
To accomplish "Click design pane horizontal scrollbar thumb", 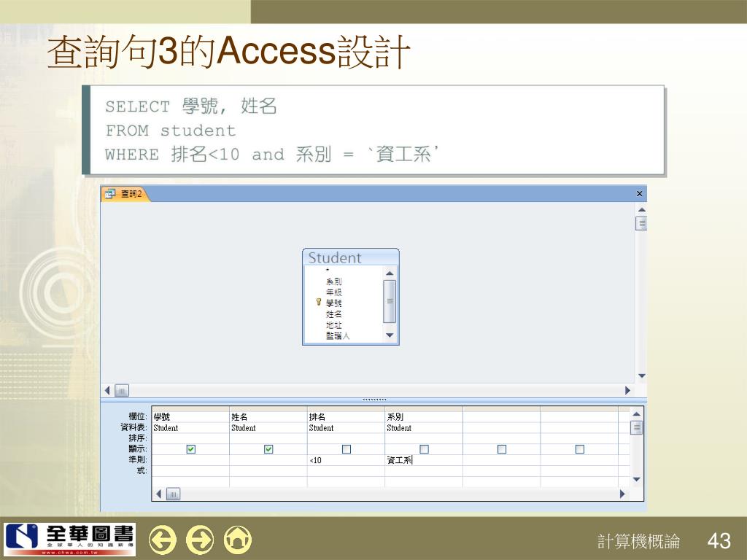I will point(122,391).
